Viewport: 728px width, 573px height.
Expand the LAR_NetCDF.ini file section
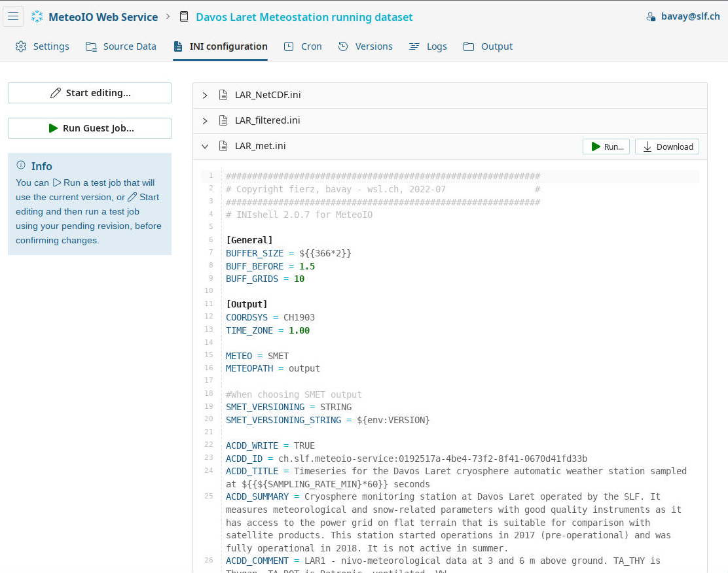(x=205, y=95)
